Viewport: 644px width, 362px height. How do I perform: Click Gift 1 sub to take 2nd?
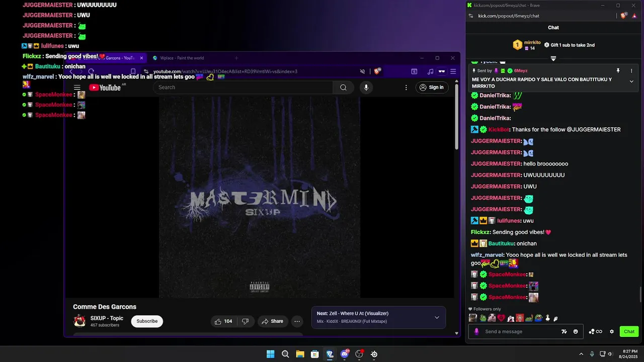(570, 45)
